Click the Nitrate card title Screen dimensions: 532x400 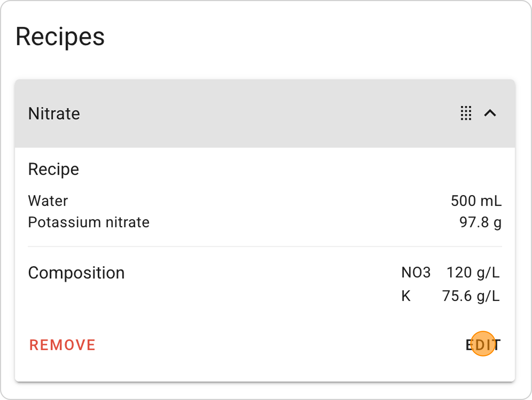point(54,114)
